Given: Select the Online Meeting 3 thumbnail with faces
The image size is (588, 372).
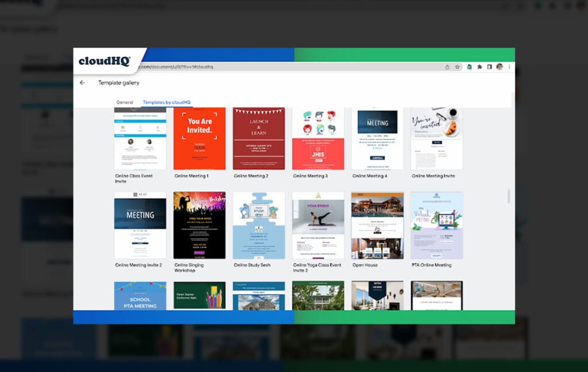Looking at the screenshot, I should click(x=318, y=138).
